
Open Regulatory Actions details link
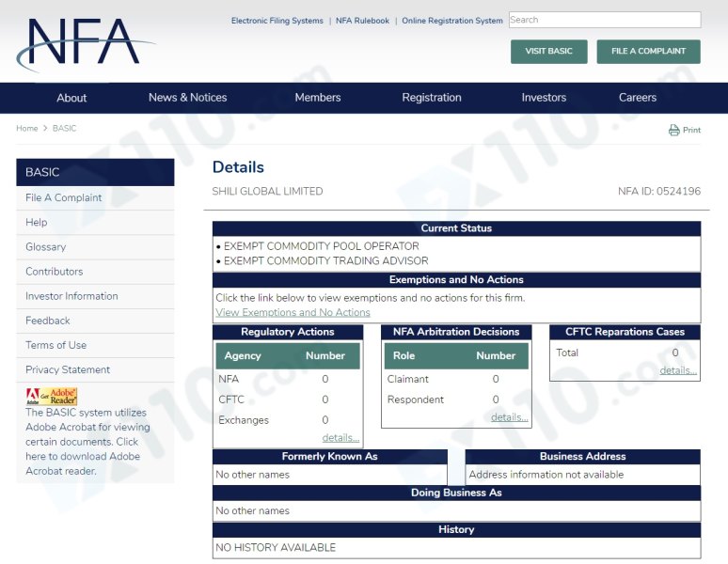click(x=340, y=437)
